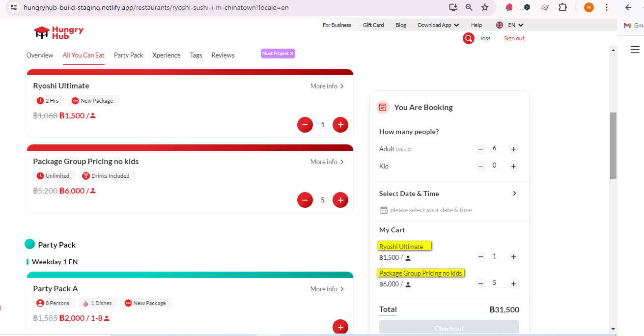
Task: Click the page vertical scrollbar thumb
Action: pyautogui.click(x=613, y=145)
